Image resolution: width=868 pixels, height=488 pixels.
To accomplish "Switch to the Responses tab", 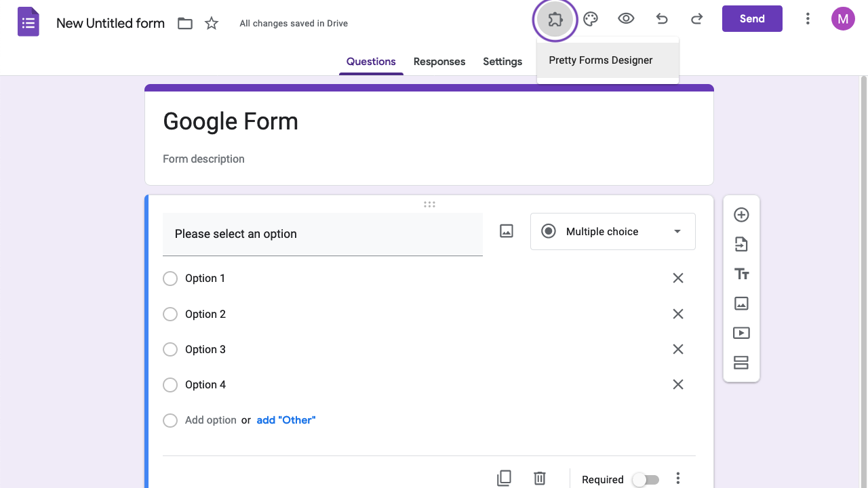I will click(439, 62).
